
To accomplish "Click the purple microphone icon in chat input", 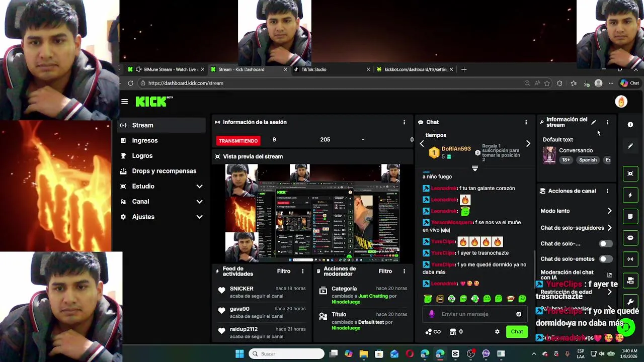I will [x=432, y=314].
